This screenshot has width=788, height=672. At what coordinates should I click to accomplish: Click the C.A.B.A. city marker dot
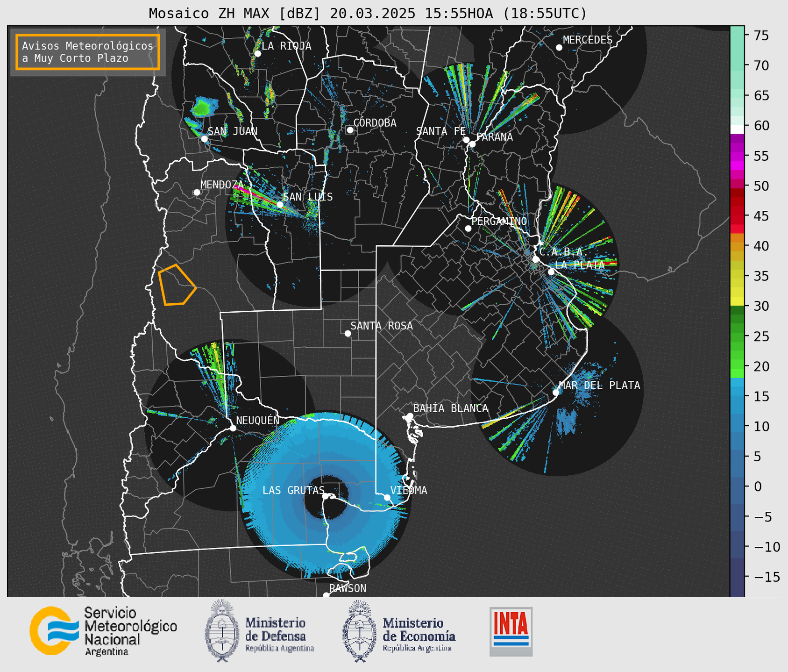(x=536, y=259)
